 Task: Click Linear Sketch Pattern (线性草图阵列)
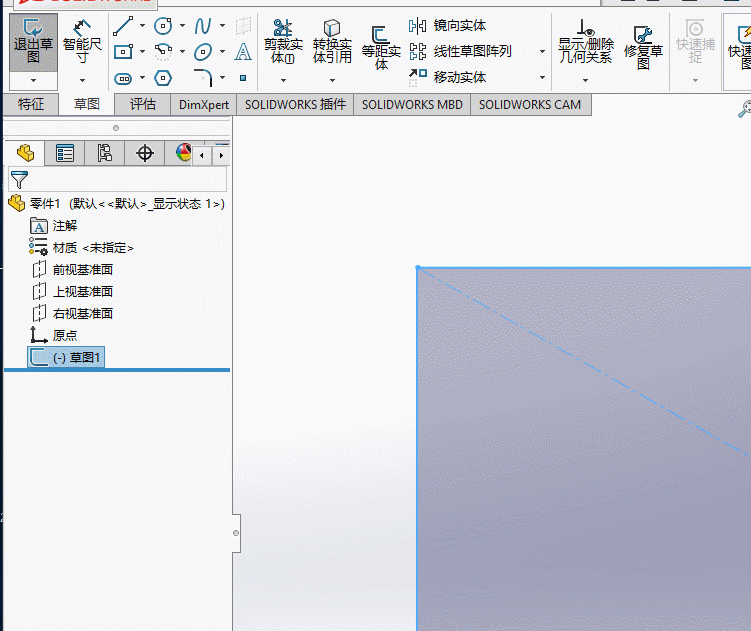click(x=460, y=51)
